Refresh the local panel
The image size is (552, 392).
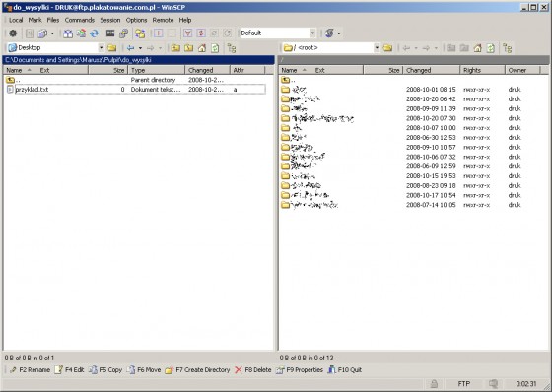pos(215,48)
